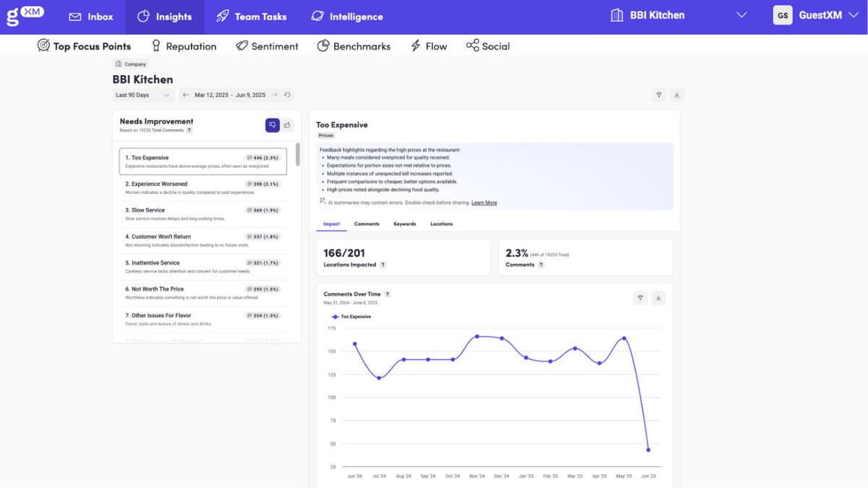Open help for Total Comments count
The height and width of the screenshot is (488, 868).
pos(190,130)
